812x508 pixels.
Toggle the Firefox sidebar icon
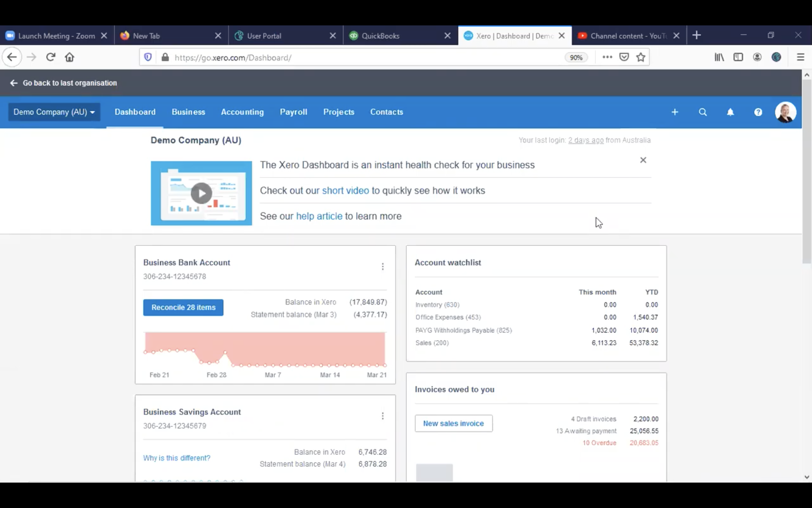point(738,57)
